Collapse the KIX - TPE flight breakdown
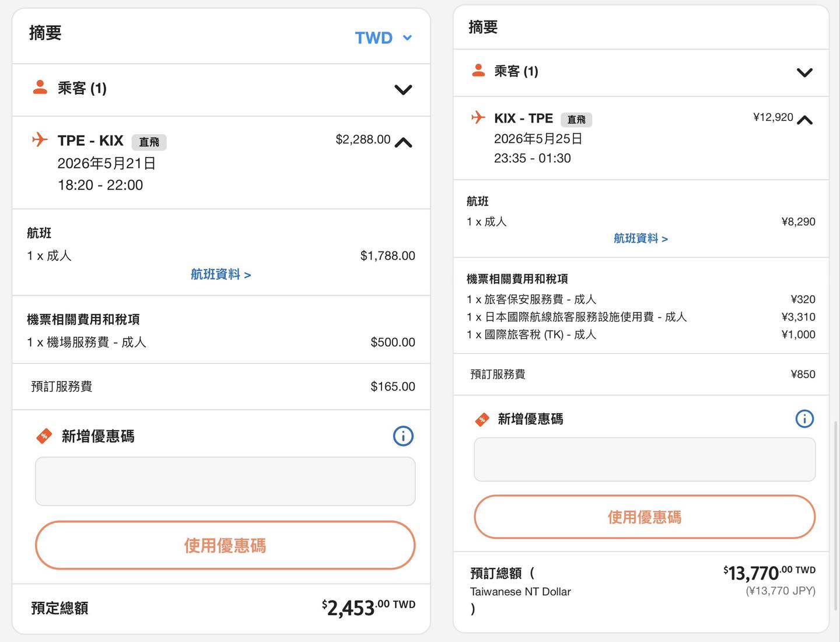This screenshot has height=642, width=840. click(804, 120)
